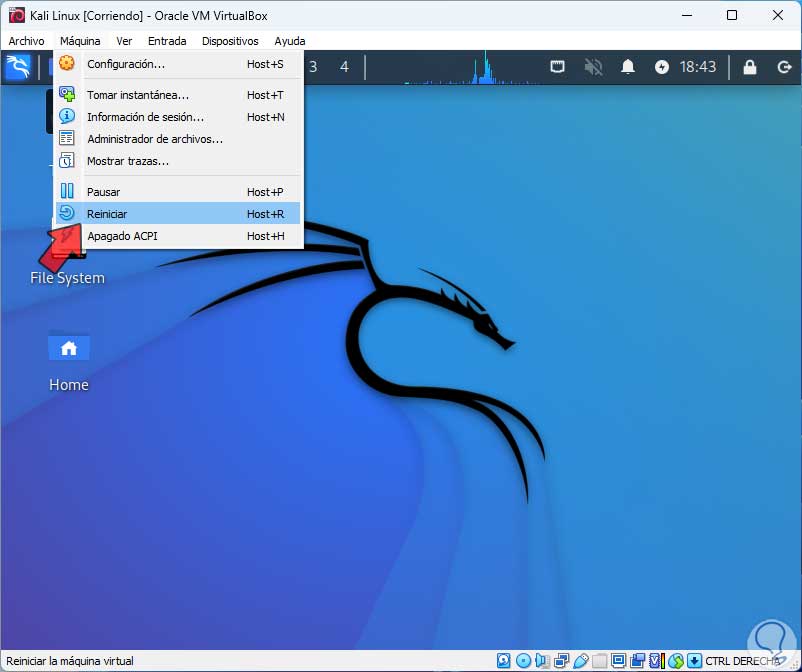Click the USB devices status icon

[x=581, y=661]
